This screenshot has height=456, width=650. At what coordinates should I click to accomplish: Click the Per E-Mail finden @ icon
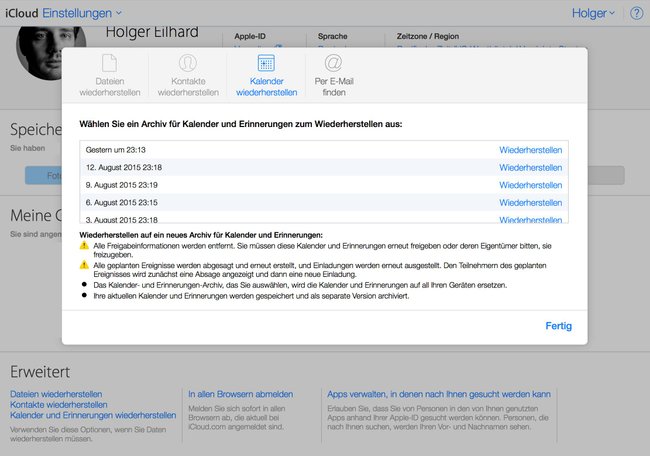pyautogui.click(x=334, y=63)
